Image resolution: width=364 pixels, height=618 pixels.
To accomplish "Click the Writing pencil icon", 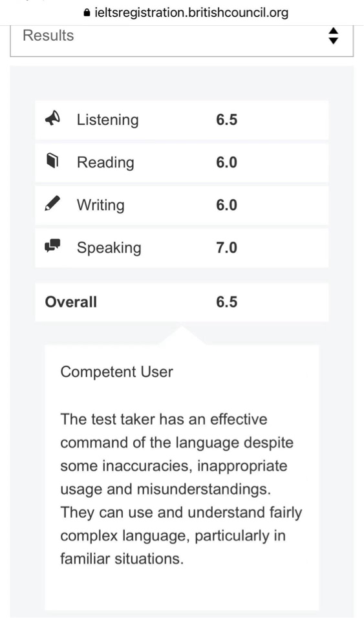I will coord(52,204).
